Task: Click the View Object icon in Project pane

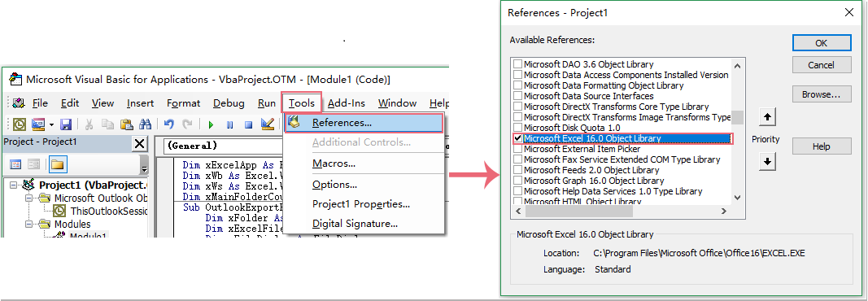Action: pyautogui.click(x=34, y=164)
